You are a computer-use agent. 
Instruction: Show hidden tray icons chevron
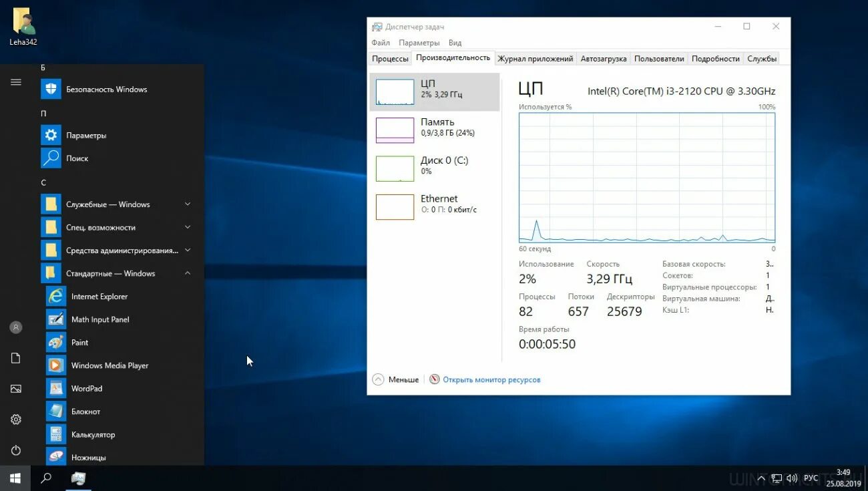[762, 478]
